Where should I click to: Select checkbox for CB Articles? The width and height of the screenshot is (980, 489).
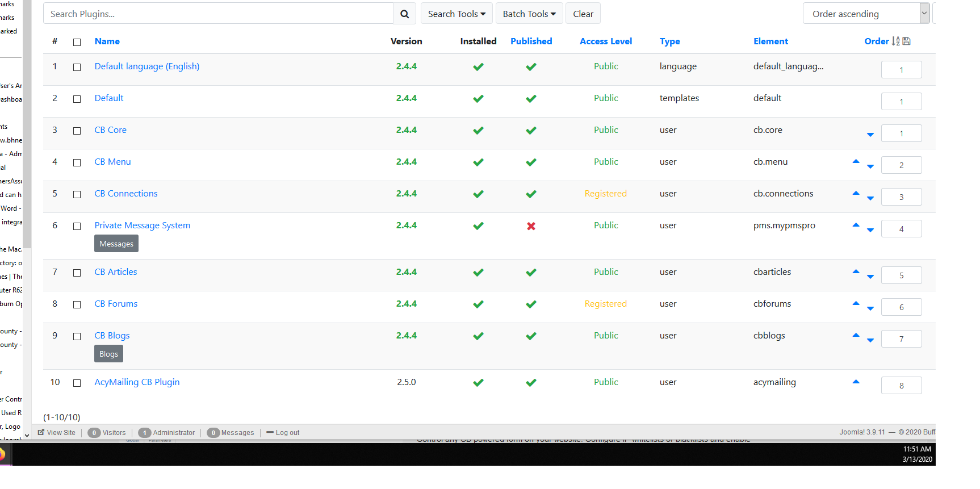pos(77,273)
